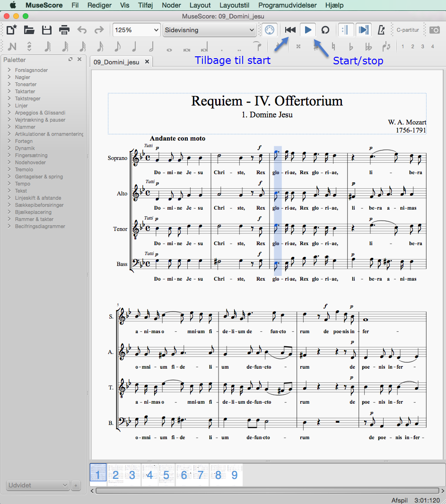Add new workspace with plus button

(76, 486)
